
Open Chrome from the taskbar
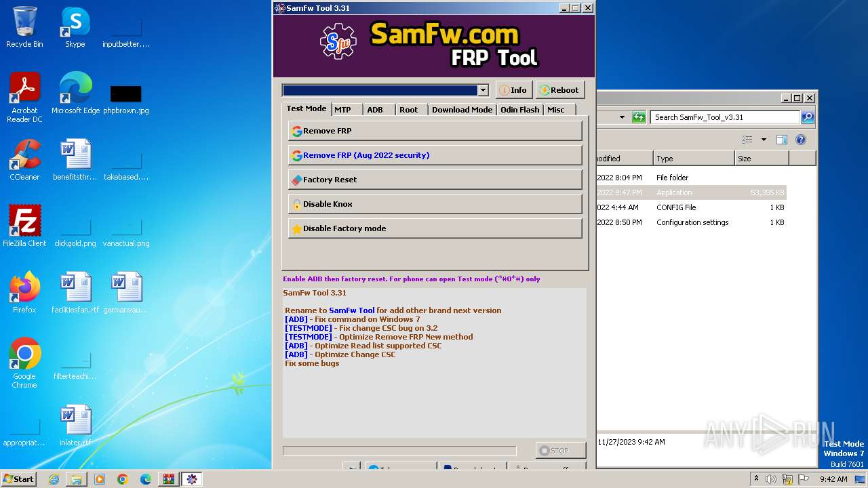tap(123, 479)
